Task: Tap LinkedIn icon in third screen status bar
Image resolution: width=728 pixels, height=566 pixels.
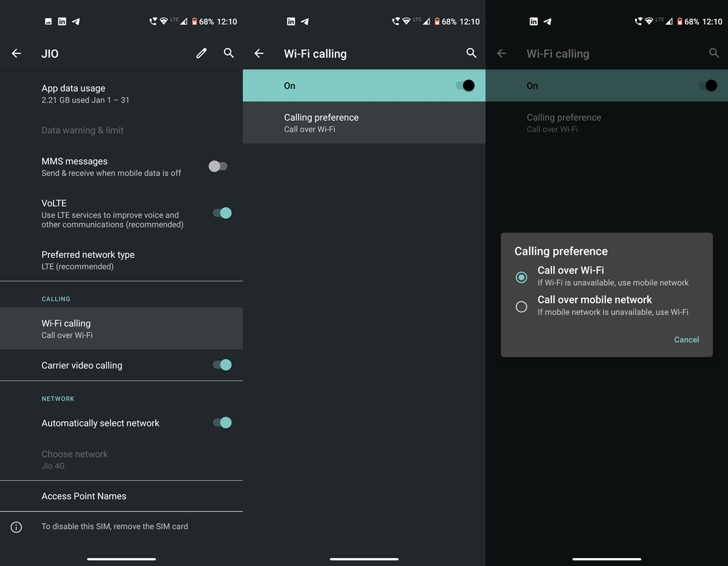Action: 534,21
